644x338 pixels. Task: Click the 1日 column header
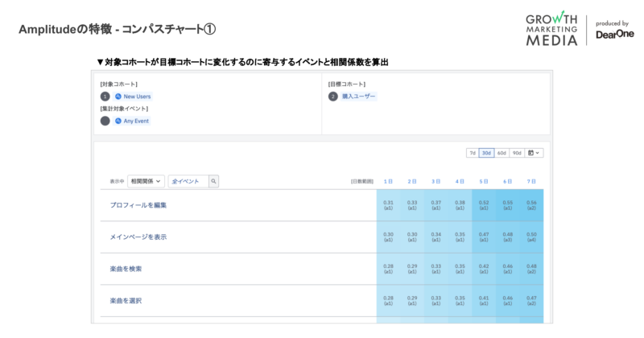click(x=388, y=181)
